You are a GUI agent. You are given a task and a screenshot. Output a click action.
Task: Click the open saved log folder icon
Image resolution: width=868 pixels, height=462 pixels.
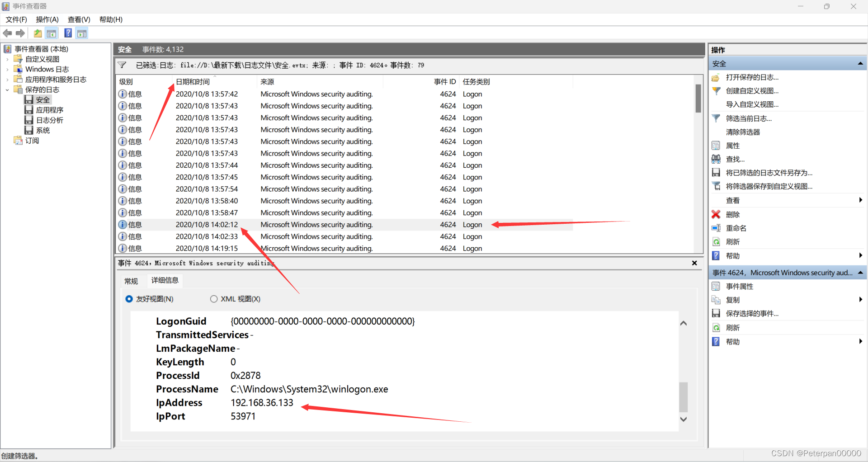[716, 77]
